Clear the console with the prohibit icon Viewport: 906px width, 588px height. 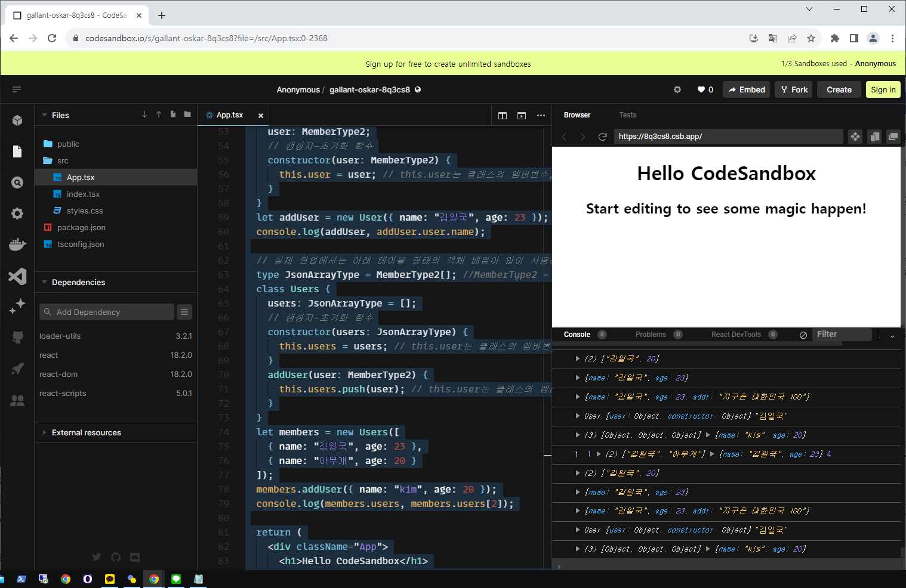[803, 335]
